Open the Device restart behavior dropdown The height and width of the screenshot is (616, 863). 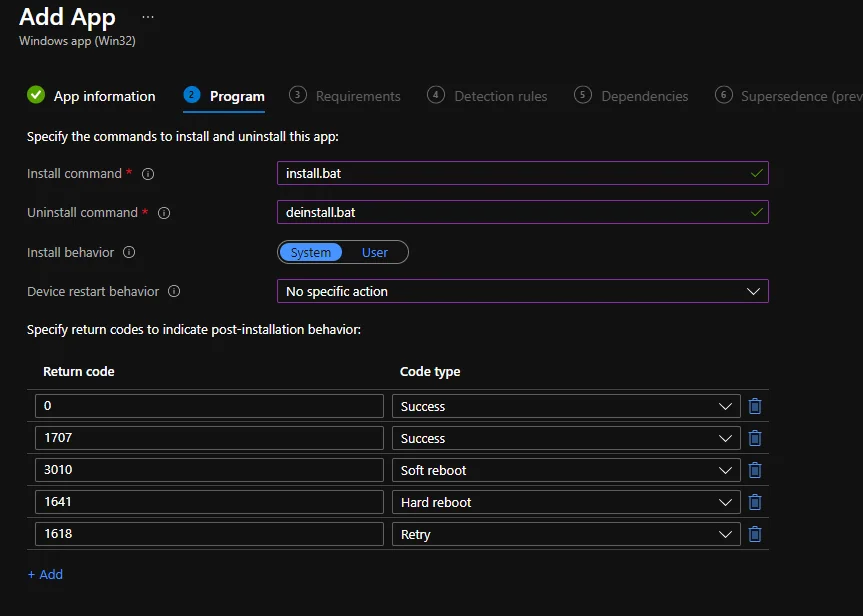[x=523, y=291]
